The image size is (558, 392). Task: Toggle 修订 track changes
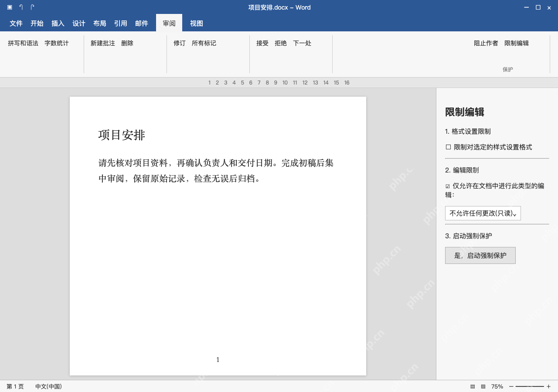tap(180, 43)
